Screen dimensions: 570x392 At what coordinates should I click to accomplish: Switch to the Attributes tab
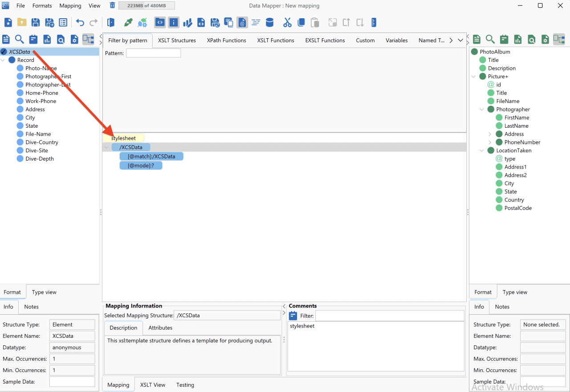(x=160, y=328)
